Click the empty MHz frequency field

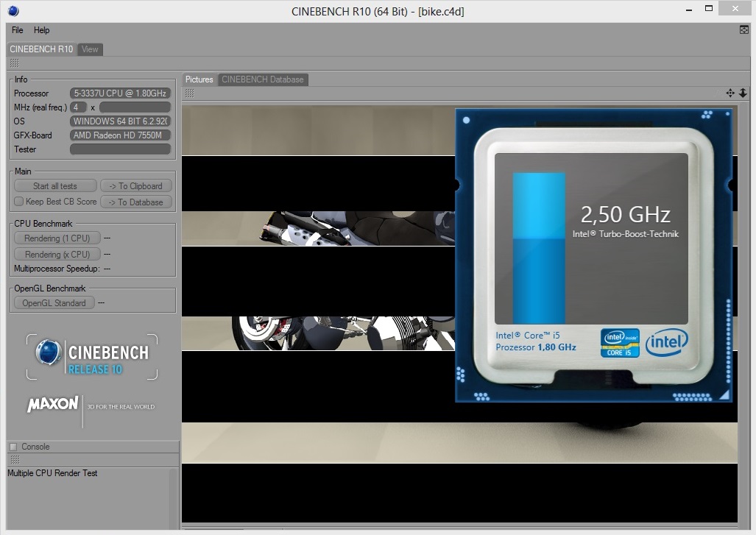coord(135,107)
